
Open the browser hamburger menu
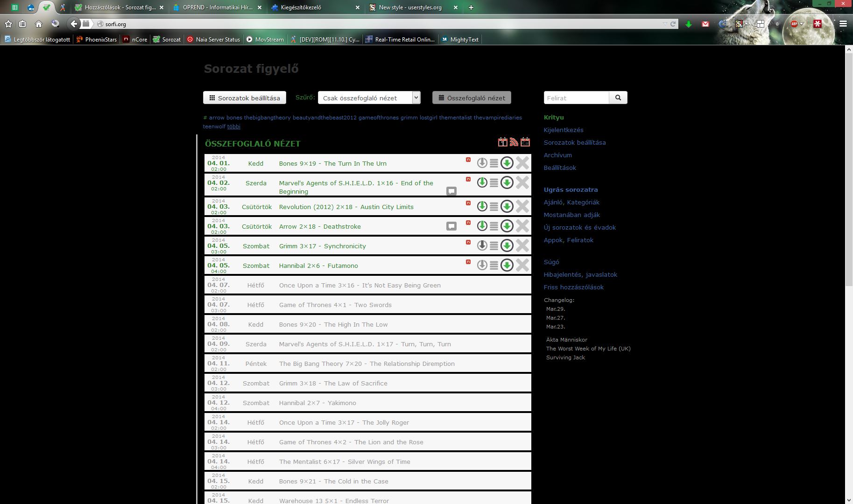pos(843,24)
